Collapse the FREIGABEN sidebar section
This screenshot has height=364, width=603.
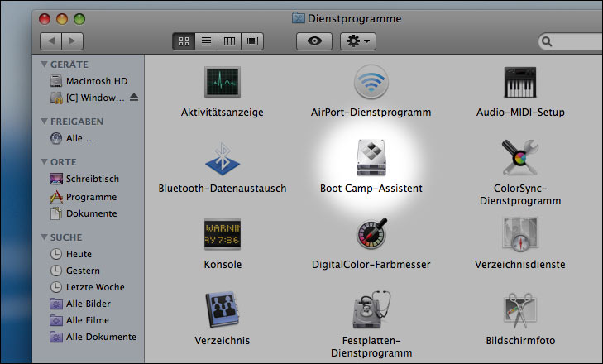tap(44, 122)
